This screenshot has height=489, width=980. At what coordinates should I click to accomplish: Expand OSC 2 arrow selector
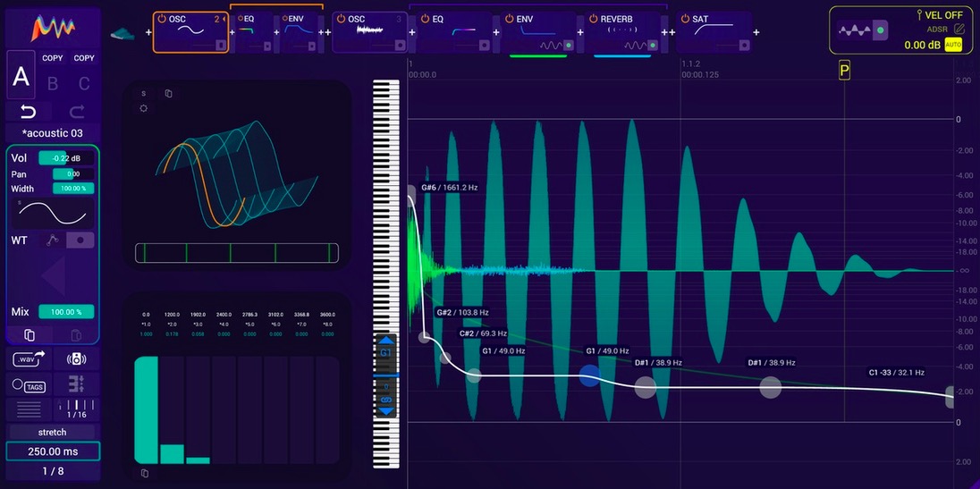click(x=224, y=20)
